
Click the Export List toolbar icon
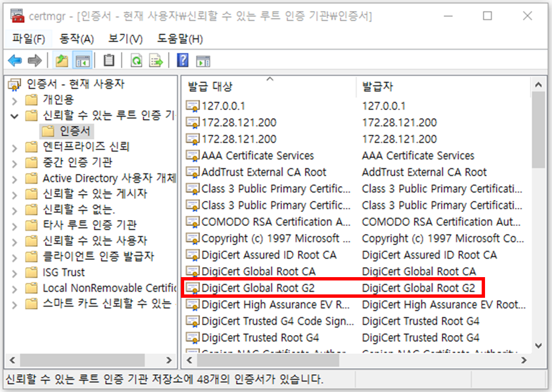(x=155, y=60)
